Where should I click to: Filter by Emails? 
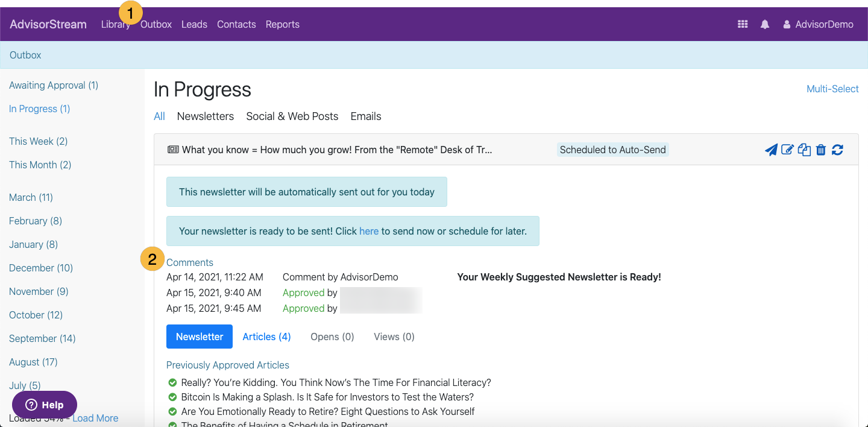point(366,116)
